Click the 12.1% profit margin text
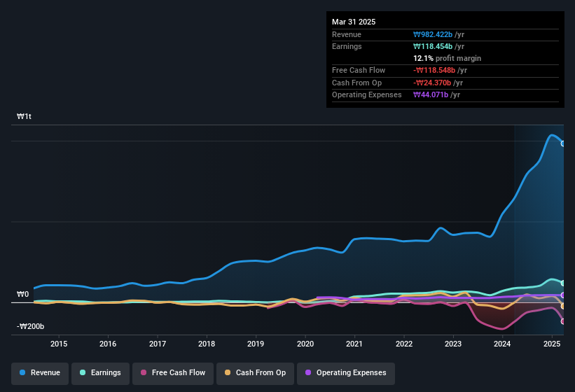575x392 pixels. (447, 58)
